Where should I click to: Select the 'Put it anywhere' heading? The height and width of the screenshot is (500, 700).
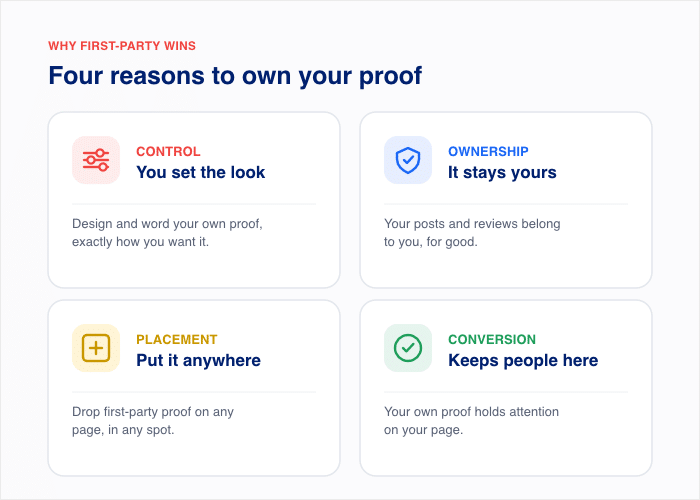(198, 360)
